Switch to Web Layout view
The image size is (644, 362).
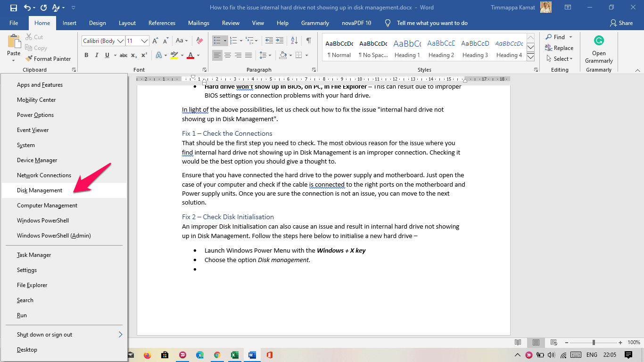pyautogui.click(x=553, y=342)
